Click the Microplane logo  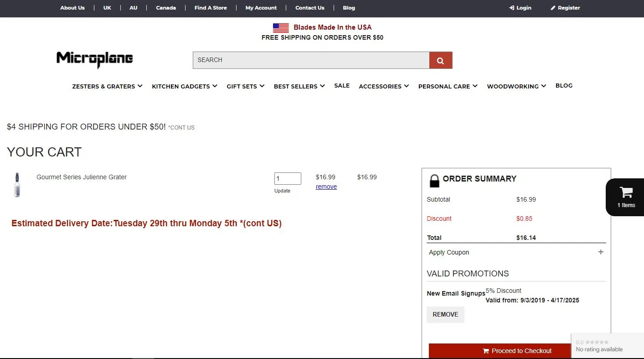(95, 59)
